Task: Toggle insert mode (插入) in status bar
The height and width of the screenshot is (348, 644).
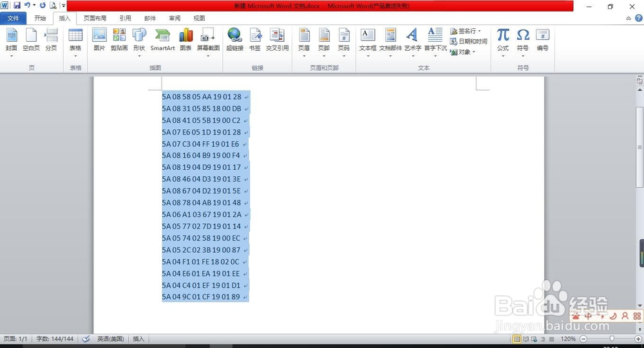Action: [x=138, y=339]
